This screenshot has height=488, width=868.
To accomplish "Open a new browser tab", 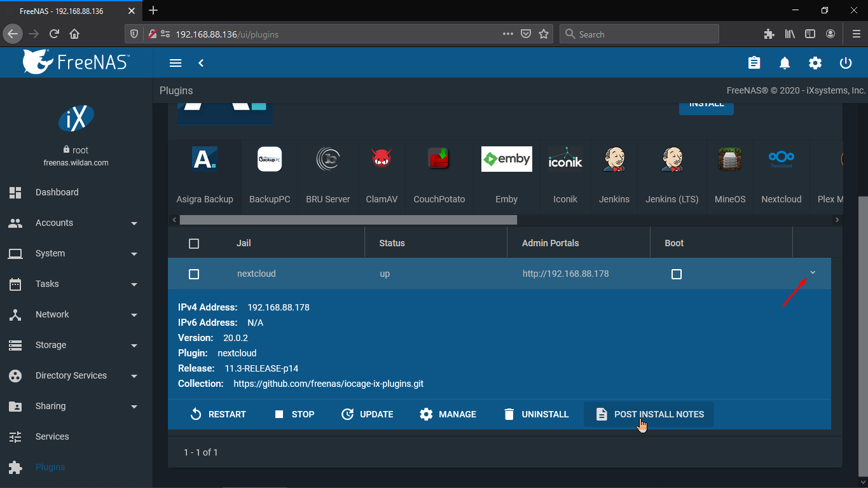I will [153, 11].
